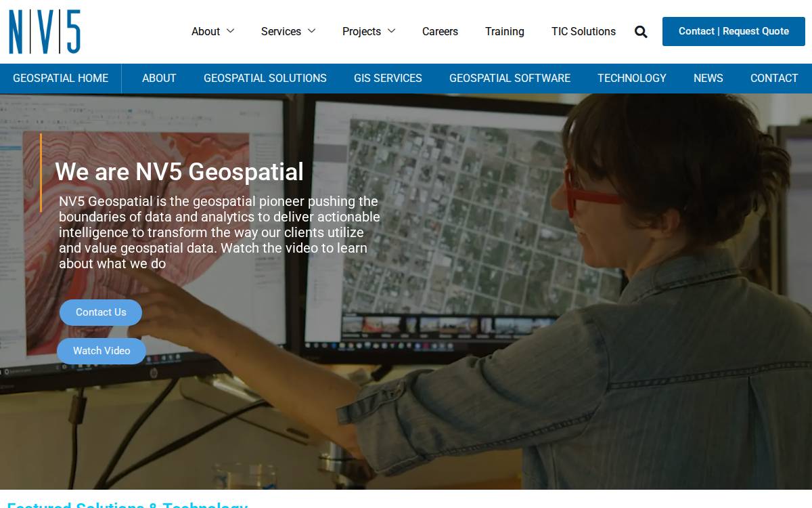Screen dimensions: 812x508
Task: Open the Services top menu item
Action: coord(281,31)
